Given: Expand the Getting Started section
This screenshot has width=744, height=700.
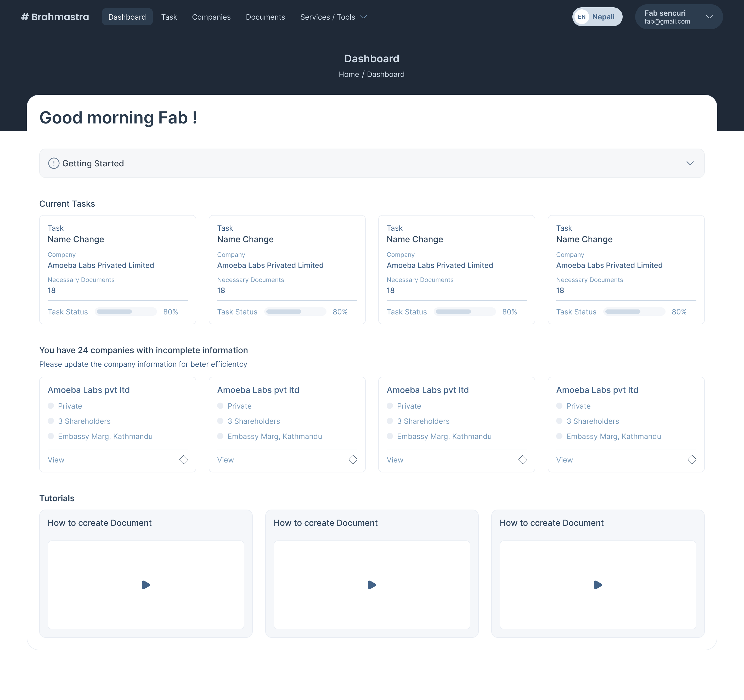Looking at the screenshot, I should coord(690,163).
